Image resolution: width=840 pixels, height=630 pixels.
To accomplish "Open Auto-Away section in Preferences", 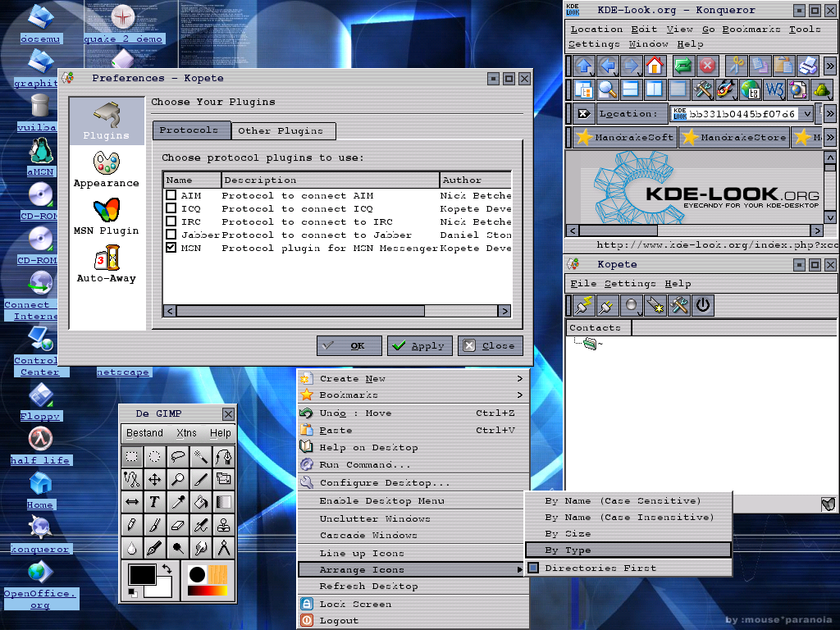I will 107,265.
